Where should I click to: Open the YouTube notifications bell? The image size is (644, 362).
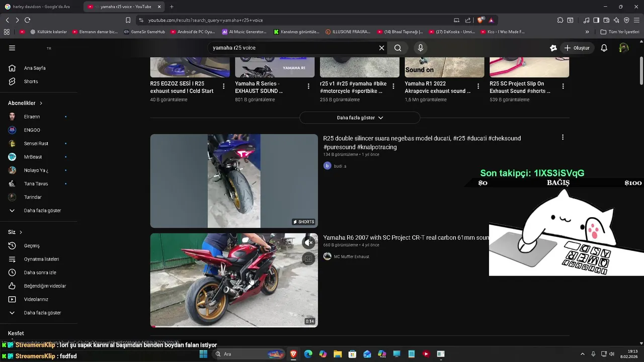pos(604,48)
